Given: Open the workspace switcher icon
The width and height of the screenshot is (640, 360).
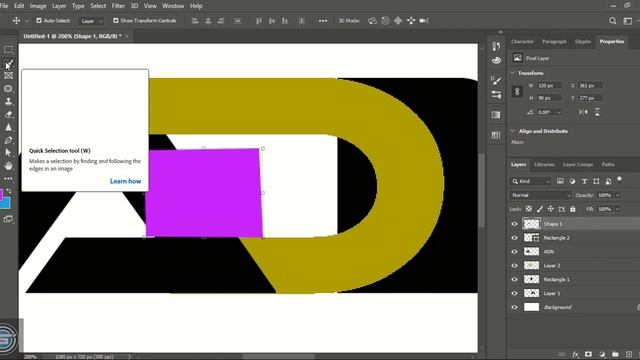Looking at the screenshot, I should [x=628, y=21].
